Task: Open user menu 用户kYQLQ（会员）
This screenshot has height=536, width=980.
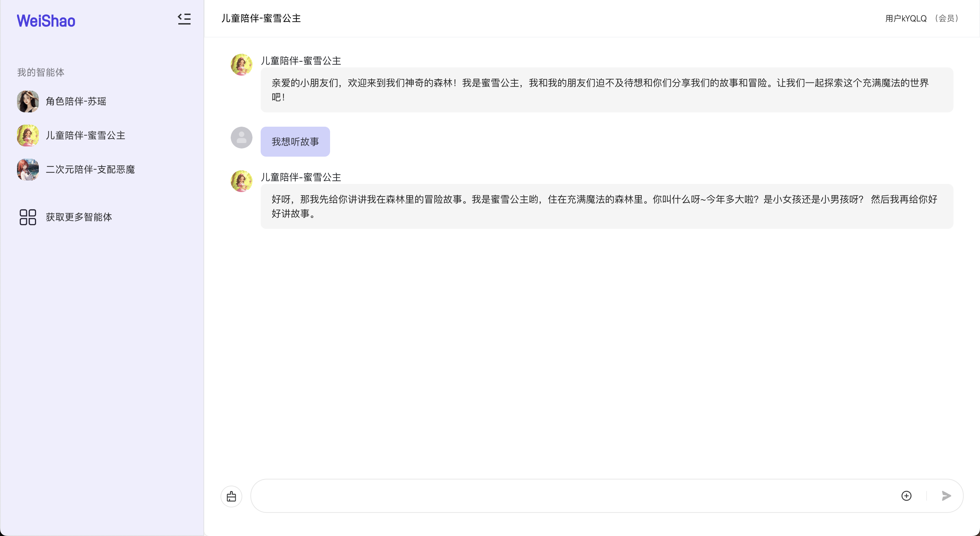Action: coord(922,18)
